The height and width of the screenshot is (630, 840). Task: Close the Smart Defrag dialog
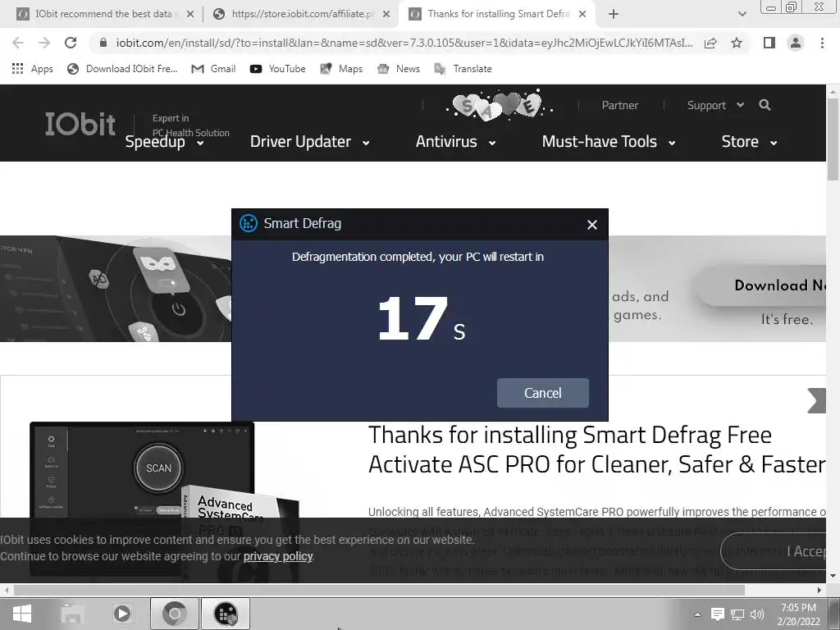(x=592, y=225)
